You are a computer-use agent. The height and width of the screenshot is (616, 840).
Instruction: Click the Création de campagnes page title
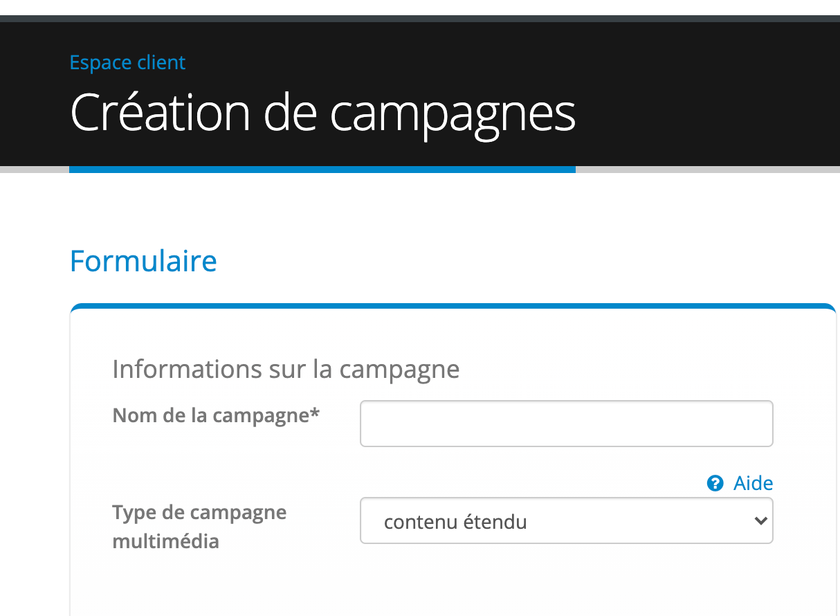pyautogui.click(x=322, y=112)
